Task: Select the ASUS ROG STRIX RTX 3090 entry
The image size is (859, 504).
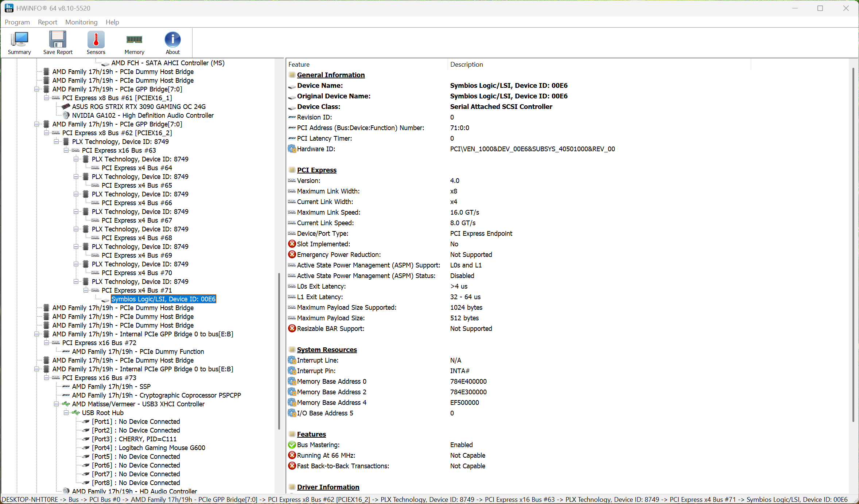Action: 139,107
